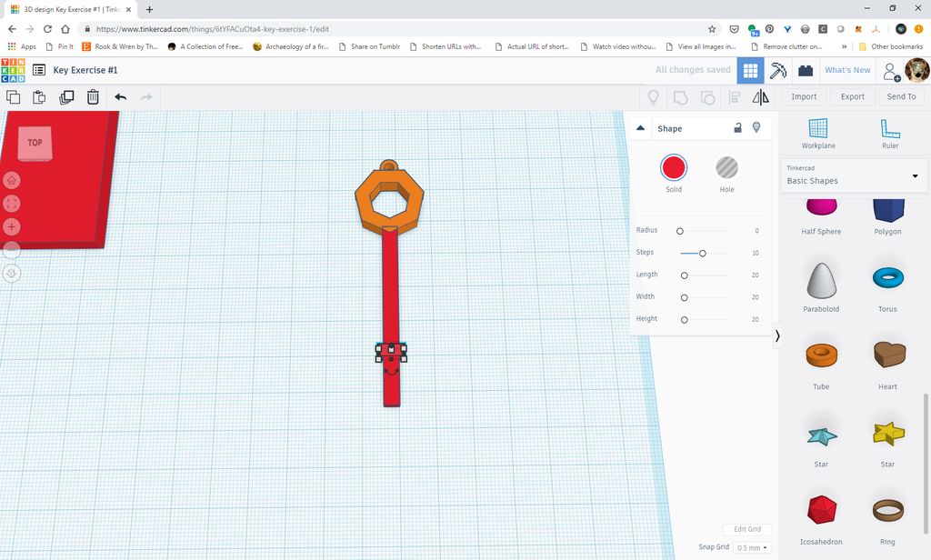The width and height of the screenshot is (931, 560).
Task: Select the 3D design Key Exercise browser tab
Action: pos(71,9)
